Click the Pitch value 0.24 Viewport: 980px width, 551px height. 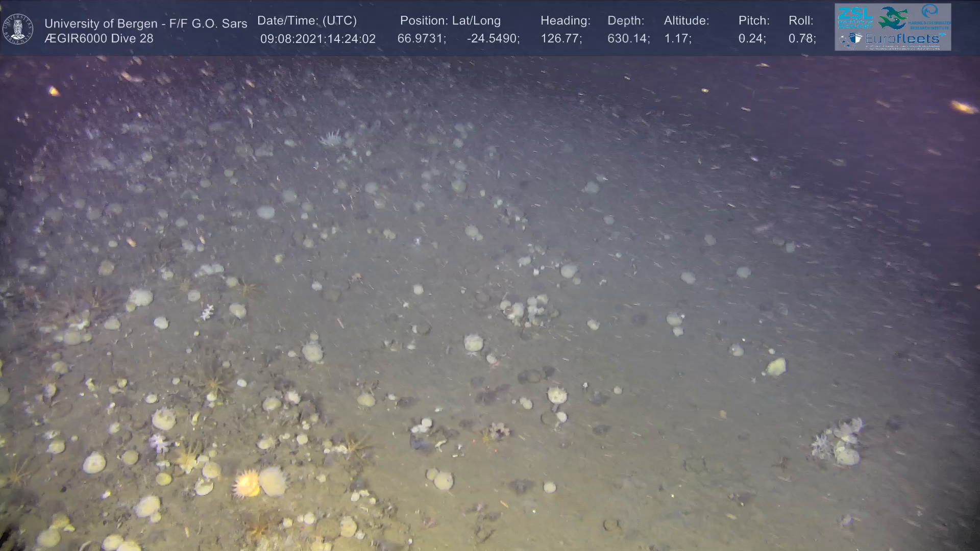(x=751, y=39)
